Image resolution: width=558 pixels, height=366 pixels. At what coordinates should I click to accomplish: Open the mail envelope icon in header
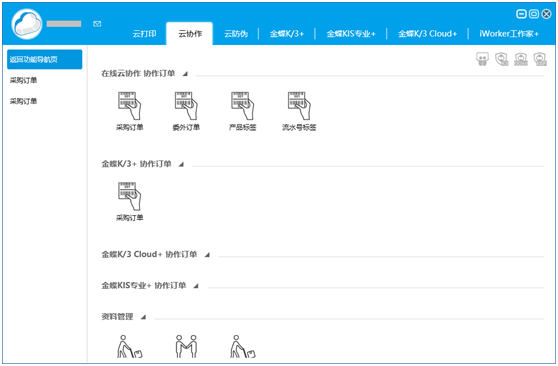tap(97, 24)
